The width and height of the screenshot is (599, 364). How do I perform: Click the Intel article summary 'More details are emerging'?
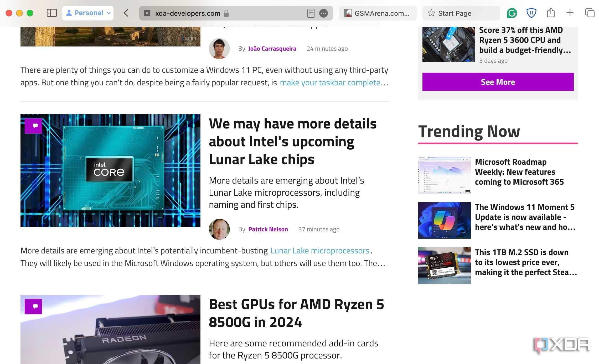[286, 193]
